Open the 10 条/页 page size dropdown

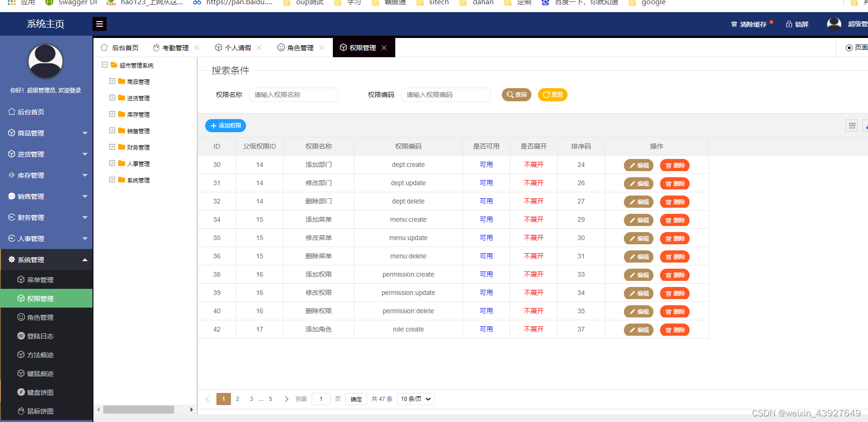(415, 399)
